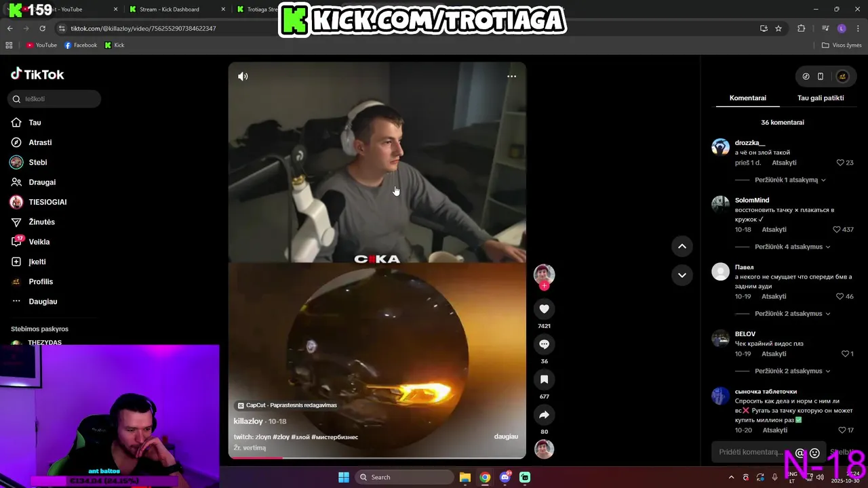This screenshot has width=868, height=488.
Task: Open emoji picker in comment box
Action: coord(814,453)
